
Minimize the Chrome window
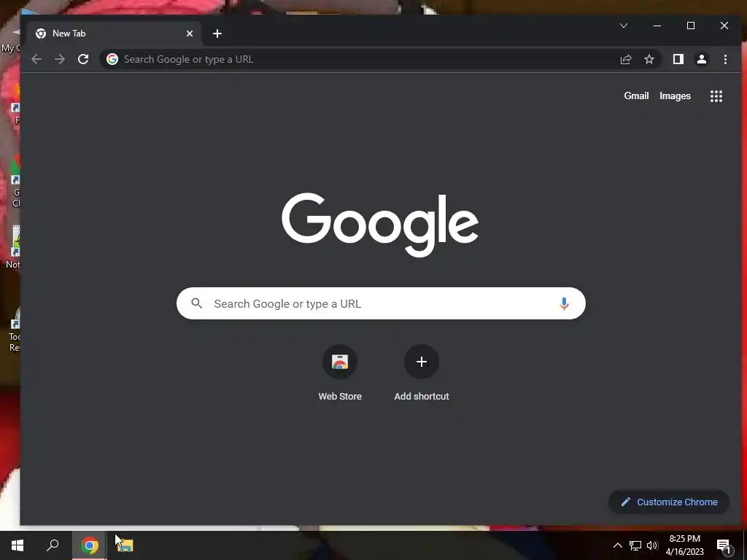[657, 26]
